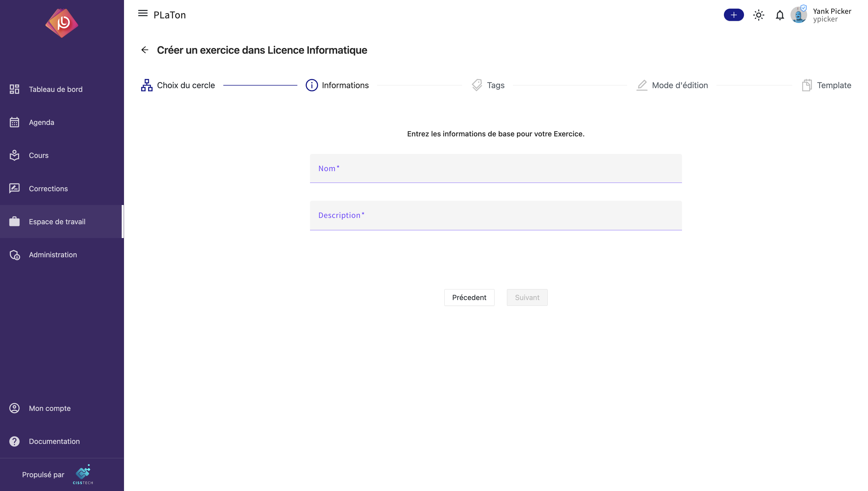868x491 pixels.
Task: Click the add new item button
Action: point(734,14)
